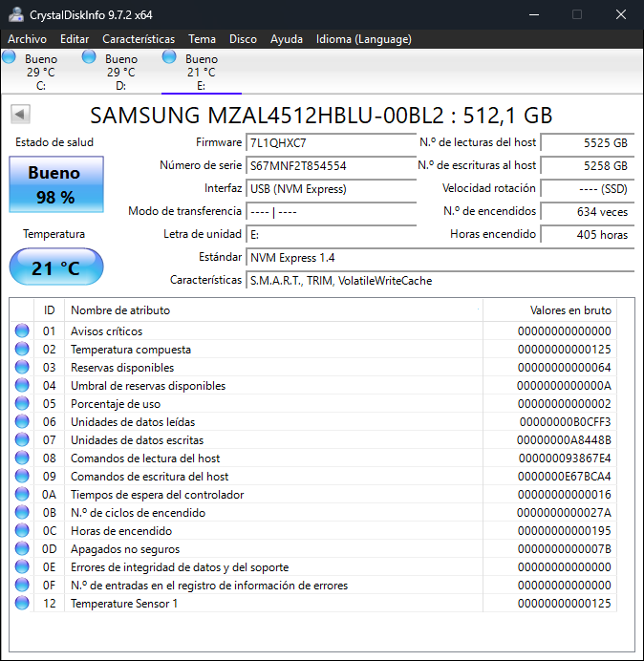This screenshot has width=644, height=661.
Task: Open the Editar menu
Action: pos(75,39)
